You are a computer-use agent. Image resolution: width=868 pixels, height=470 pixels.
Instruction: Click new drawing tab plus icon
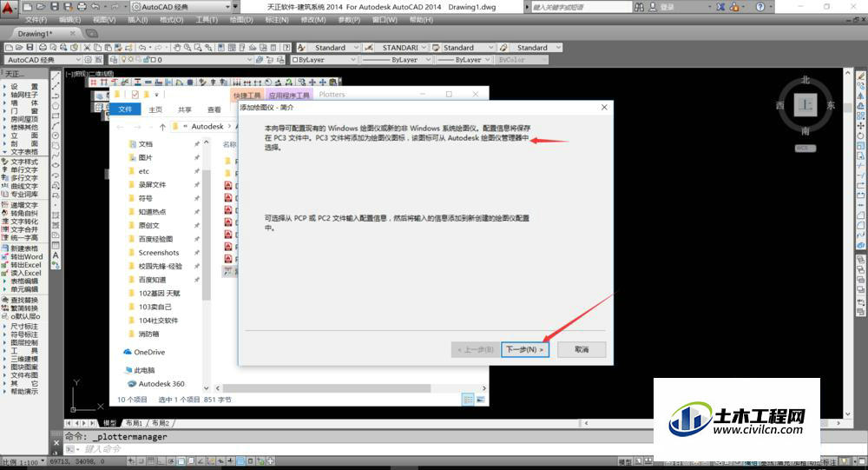(x=91, y=34)
